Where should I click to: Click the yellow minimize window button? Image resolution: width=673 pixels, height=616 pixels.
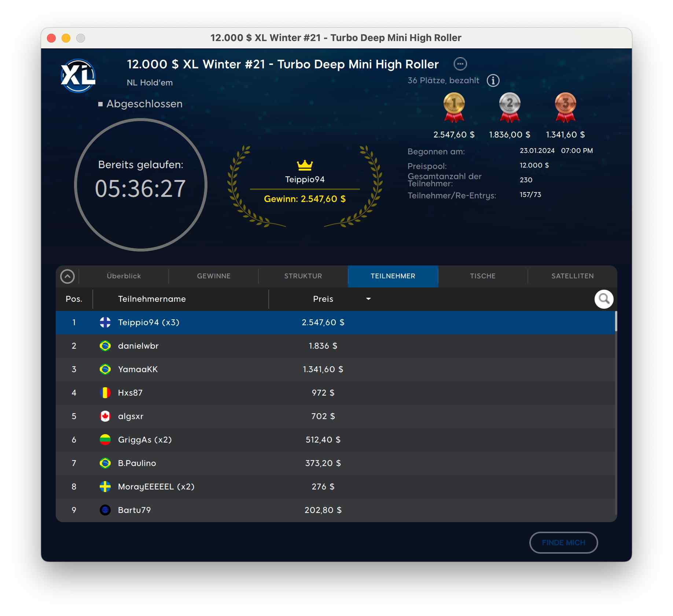66,38
